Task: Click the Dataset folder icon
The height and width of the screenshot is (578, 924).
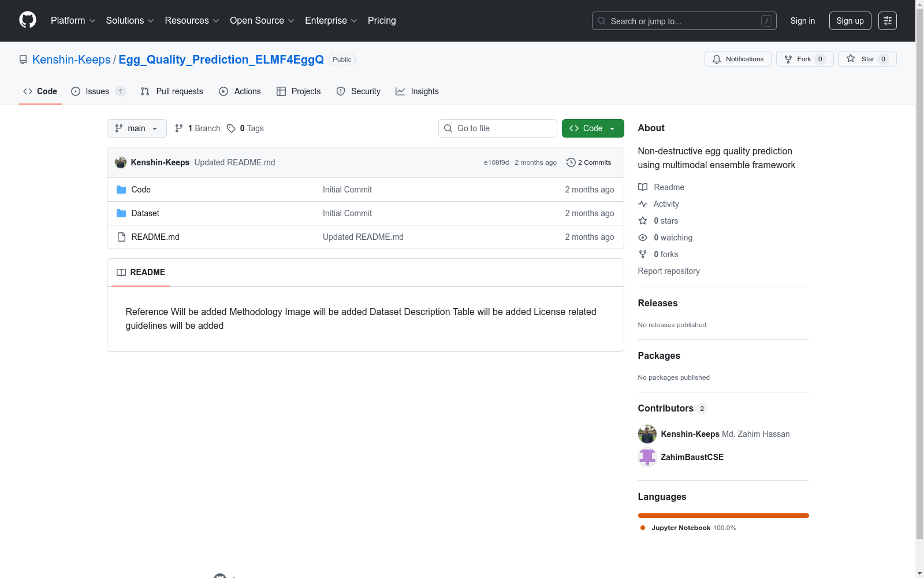Action: (121, 213)
